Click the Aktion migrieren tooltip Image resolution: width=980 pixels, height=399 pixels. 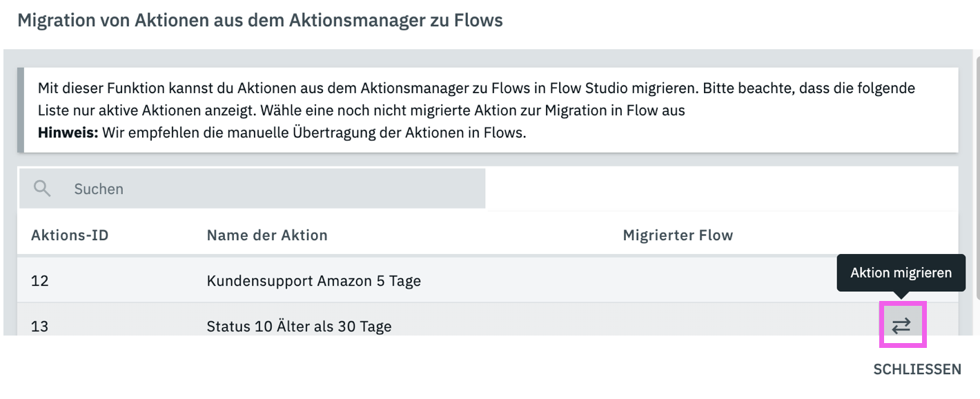(901, 273)
